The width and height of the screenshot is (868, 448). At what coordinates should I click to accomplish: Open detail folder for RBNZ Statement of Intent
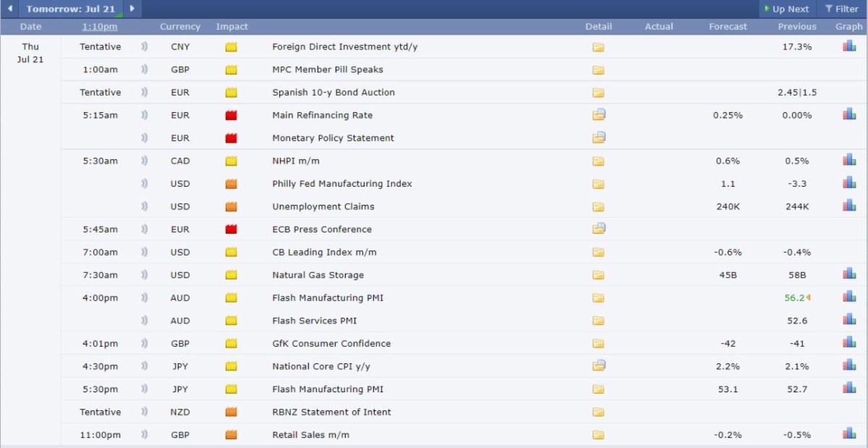598,413
